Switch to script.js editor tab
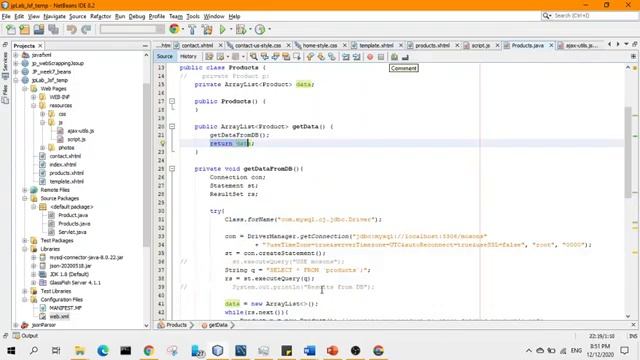The height and width of the screenshot is (360, 640). pos(480,45)
